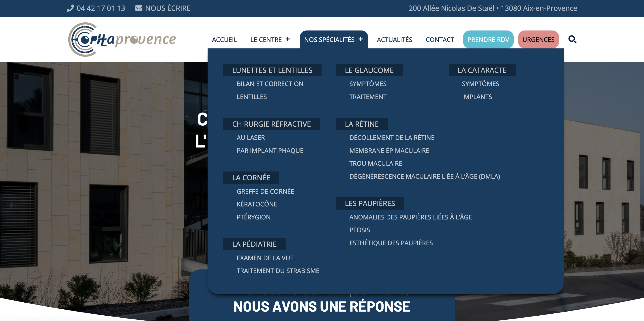
Task: Open CONTACT menu item
Action: (x=440, y=39)
